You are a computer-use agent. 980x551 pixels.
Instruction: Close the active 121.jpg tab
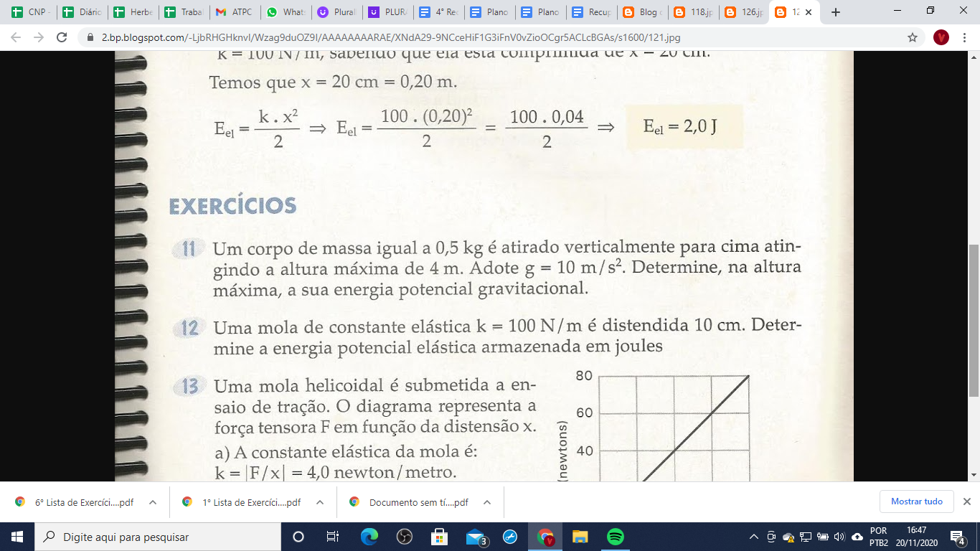click(x=809, y=12)
